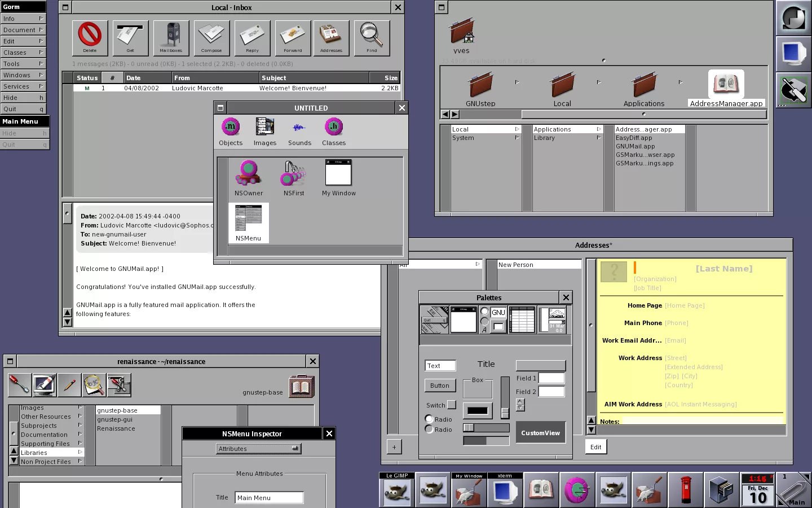Viewport: 812px width, 508px height.
Task: Click the Le GIMP dock icon
Action: click(397, 490)
